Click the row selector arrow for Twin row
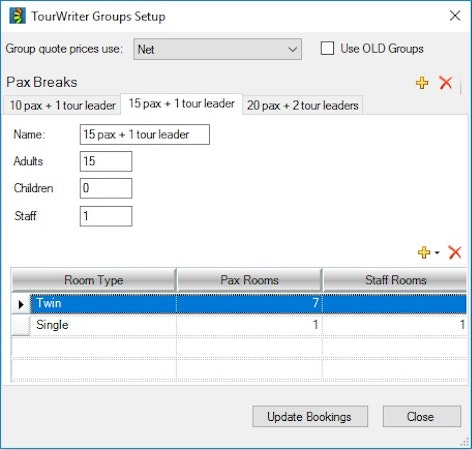Viewport: 472px width, 450px height. click(21, 304)
